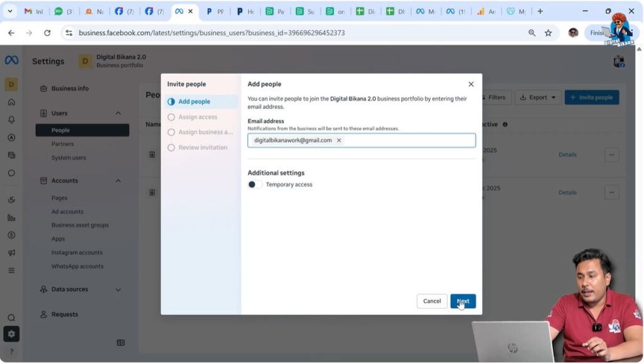
Task: Select the Add people step
Action: point(201,102)
